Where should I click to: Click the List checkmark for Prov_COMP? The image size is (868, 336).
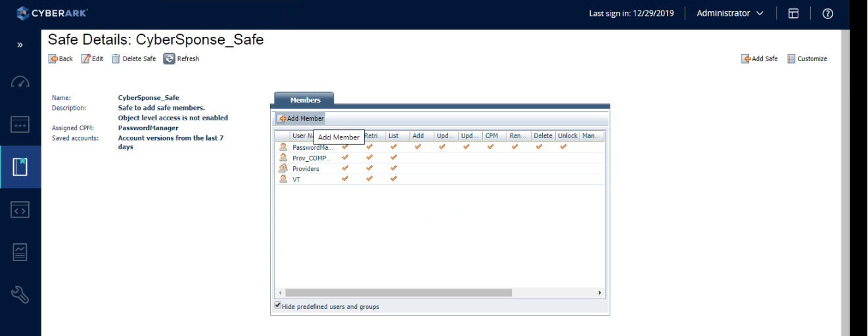tap(394, 158)
